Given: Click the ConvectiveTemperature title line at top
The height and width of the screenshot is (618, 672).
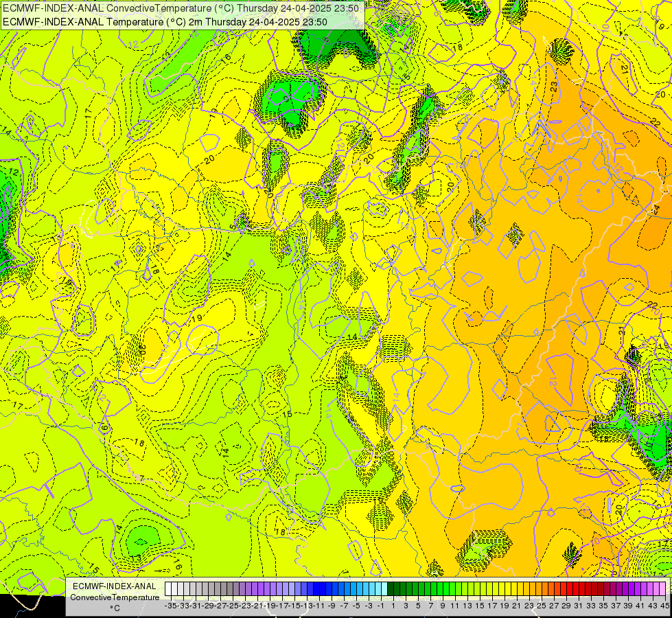Looking at the screenshot, I should [x=181, y=8].
